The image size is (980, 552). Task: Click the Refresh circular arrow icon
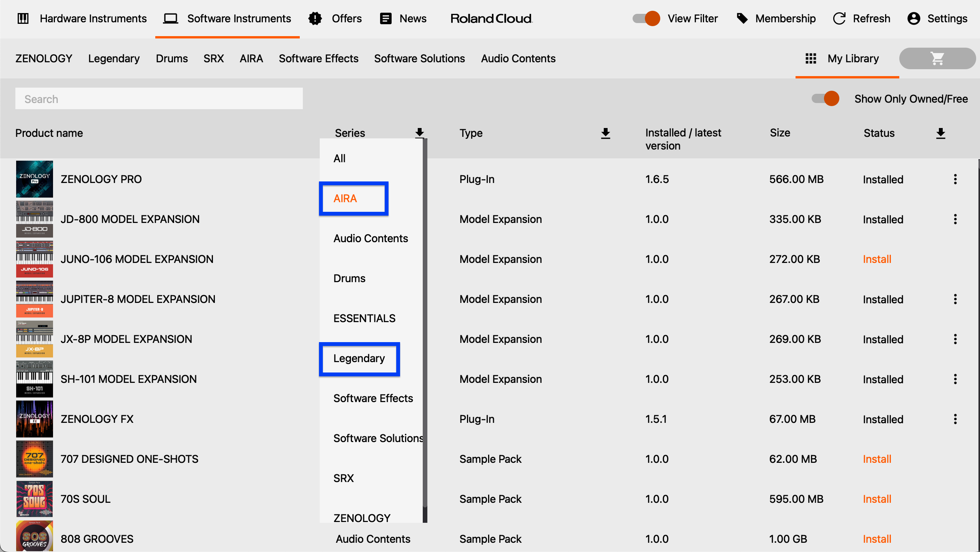[x=839, y=18]
